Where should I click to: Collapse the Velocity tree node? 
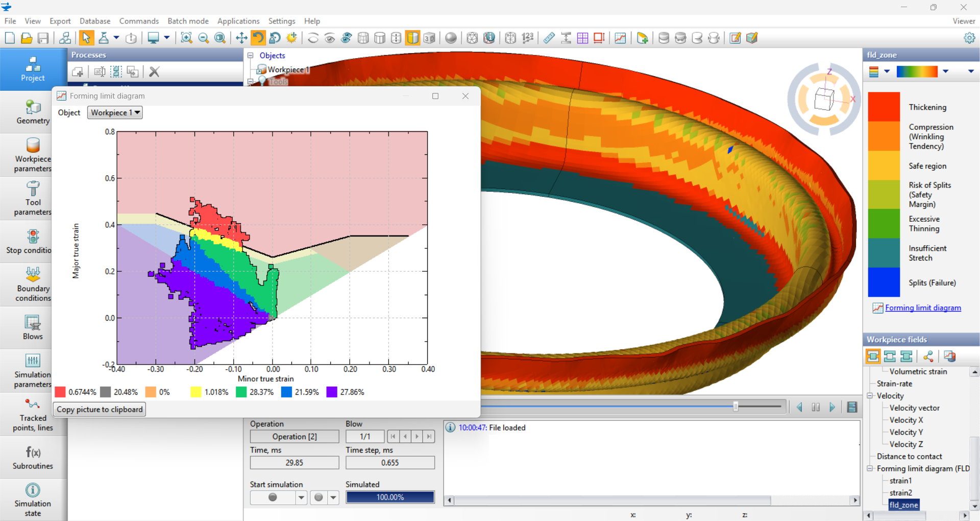point(870,396)
